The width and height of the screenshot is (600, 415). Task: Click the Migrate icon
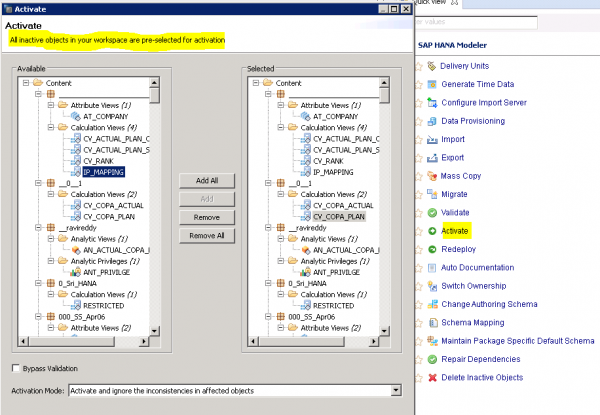(432, 194)
